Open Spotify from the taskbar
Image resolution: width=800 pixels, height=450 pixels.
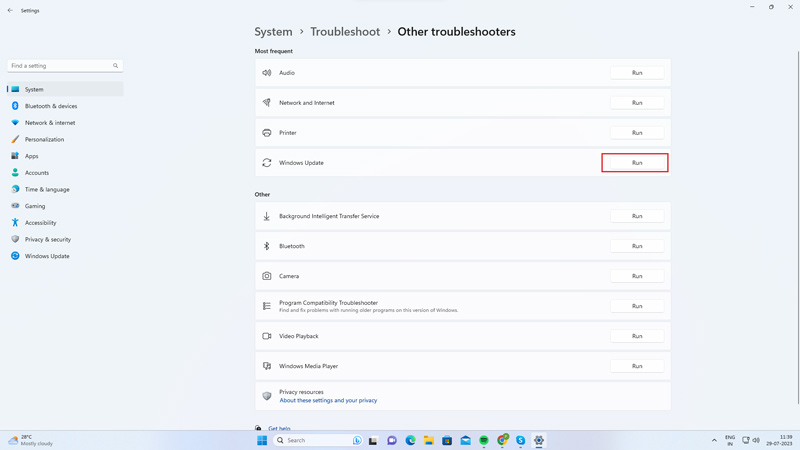pos(484,440)
